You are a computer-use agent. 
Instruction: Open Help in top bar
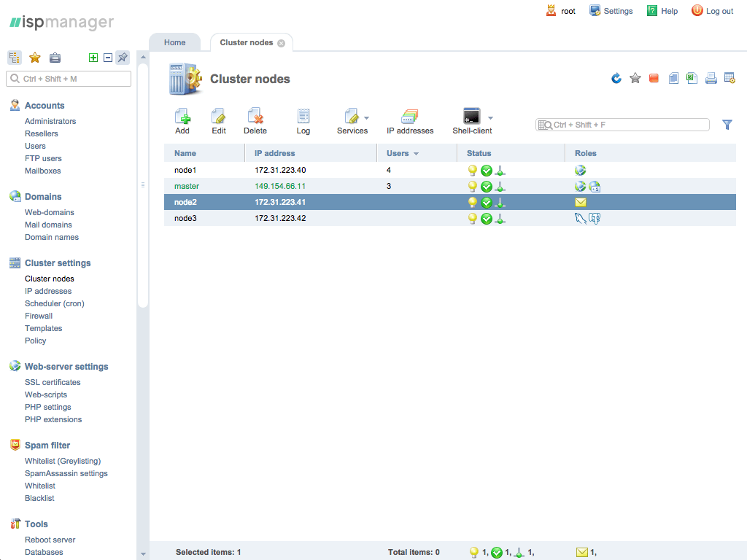tap(662, 11)
